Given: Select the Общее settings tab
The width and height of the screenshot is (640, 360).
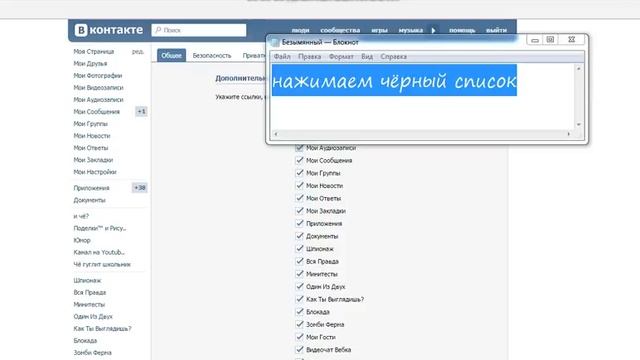Looking at the screenshot, I should click(x=171, y=56).
